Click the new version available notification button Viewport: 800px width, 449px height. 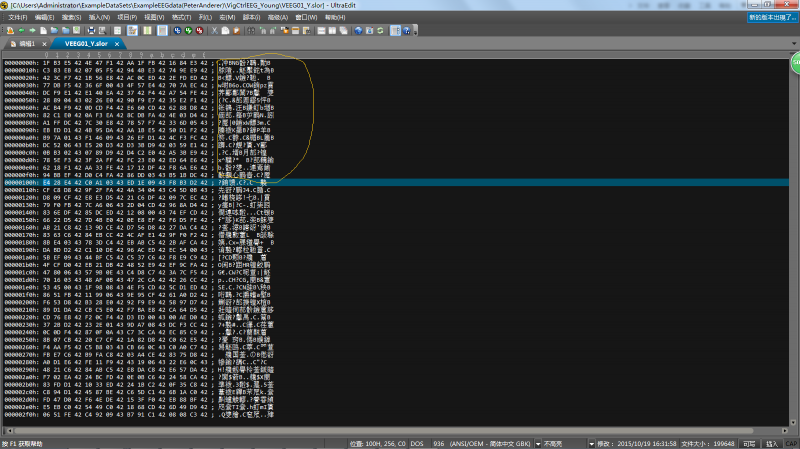(x=772, y=17)
